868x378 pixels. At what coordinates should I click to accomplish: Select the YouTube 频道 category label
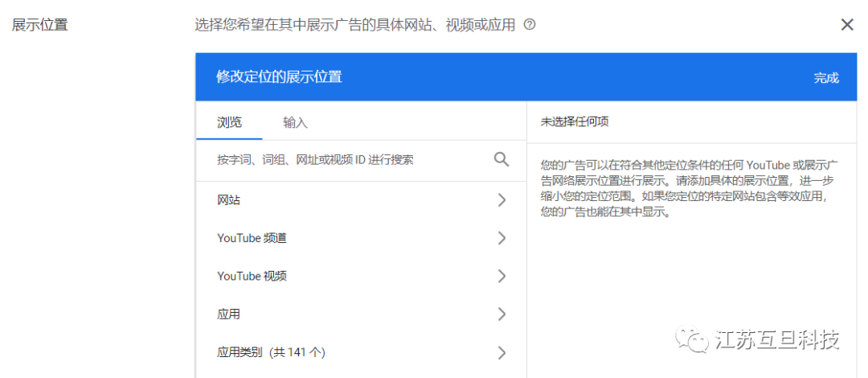pyautogui.click(x=252, y=238)
